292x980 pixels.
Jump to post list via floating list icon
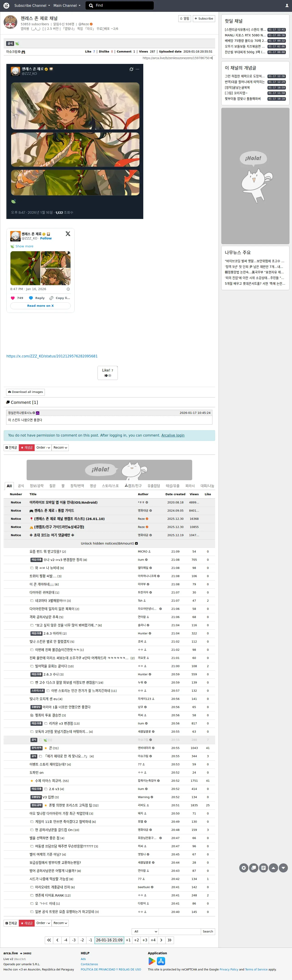tap(263, 868)
